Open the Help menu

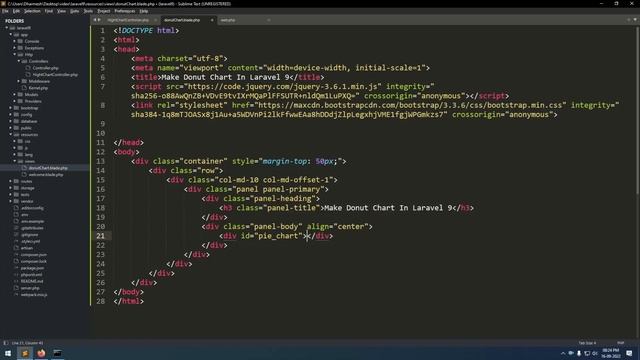144,11
